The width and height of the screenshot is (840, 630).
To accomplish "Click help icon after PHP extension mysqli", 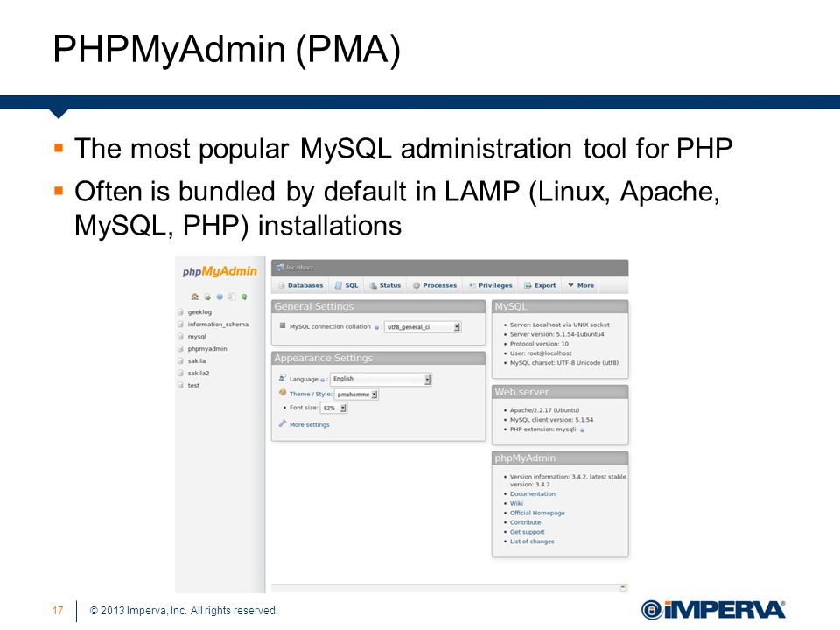I will [x=583, y=430].
